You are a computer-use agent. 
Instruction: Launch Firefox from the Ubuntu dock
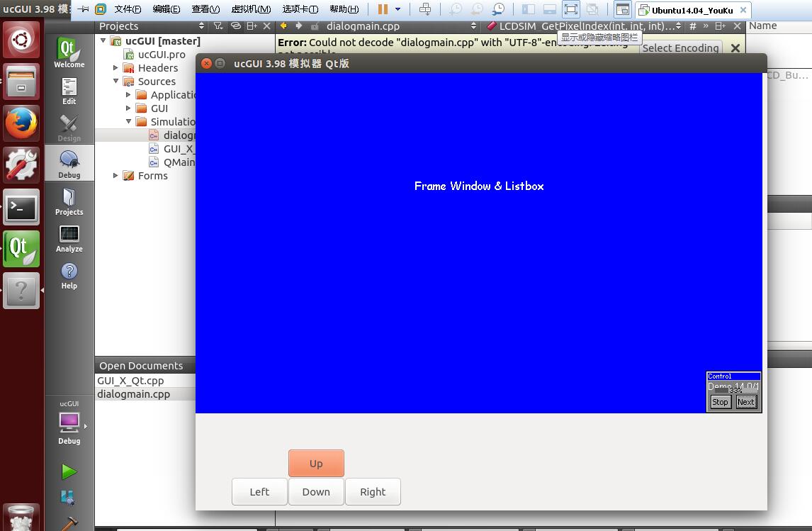point(21,123)
